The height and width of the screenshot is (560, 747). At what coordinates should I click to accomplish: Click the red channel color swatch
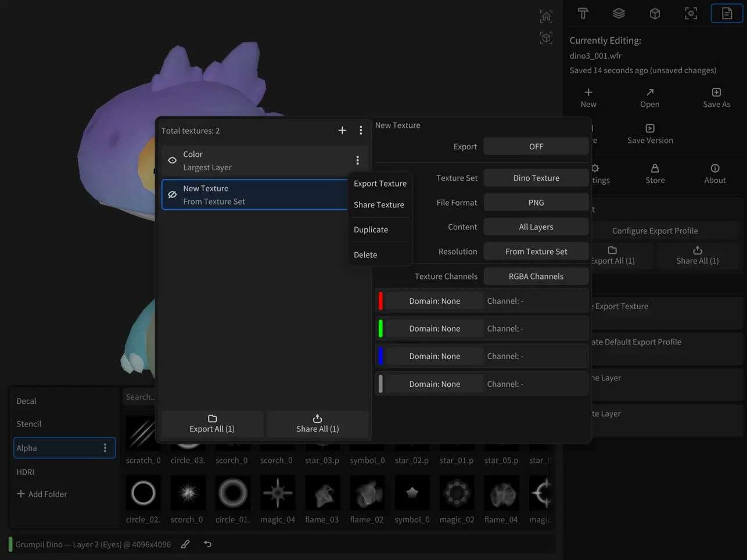(380, 301)
